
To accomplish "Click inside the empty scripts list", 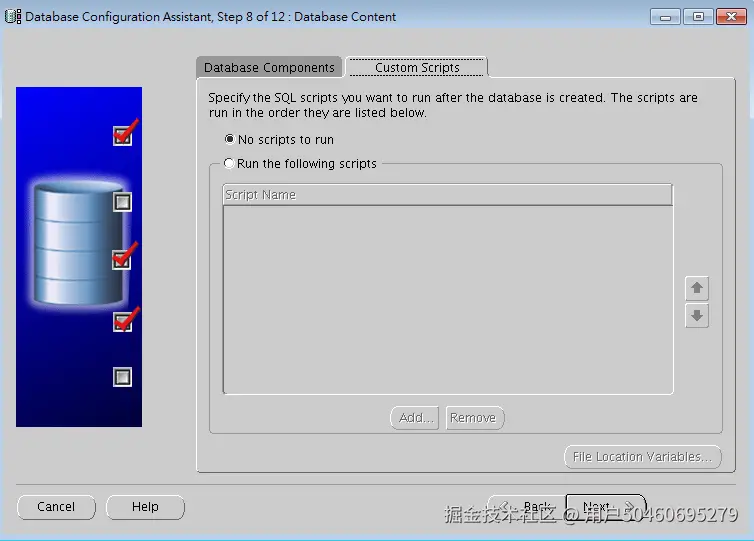I will 448,300.
